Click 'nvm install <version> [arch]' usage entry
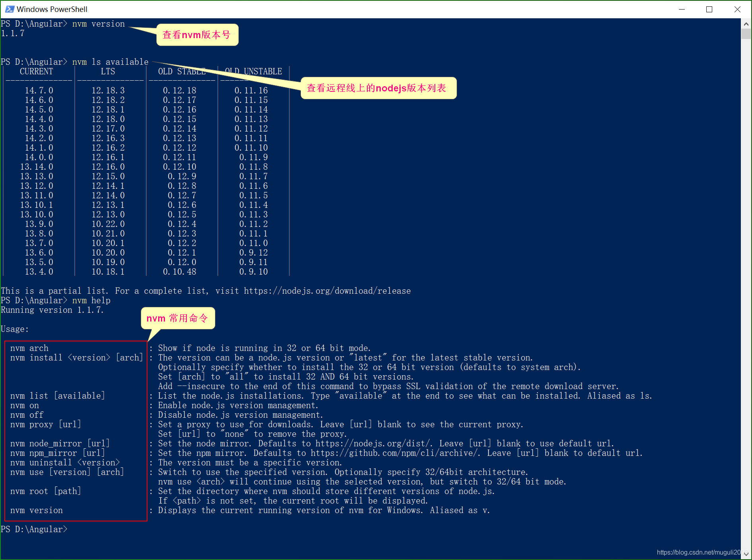The image size is (752, 560). click(x=77, y=358)
